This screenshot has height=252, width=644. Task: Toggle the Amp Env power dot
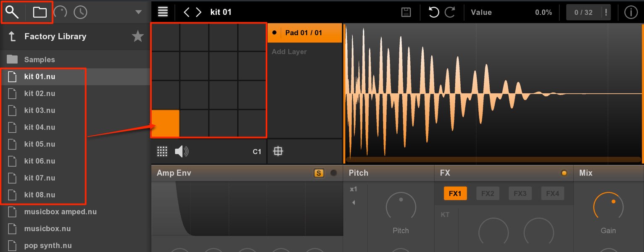tap(334, 173)
